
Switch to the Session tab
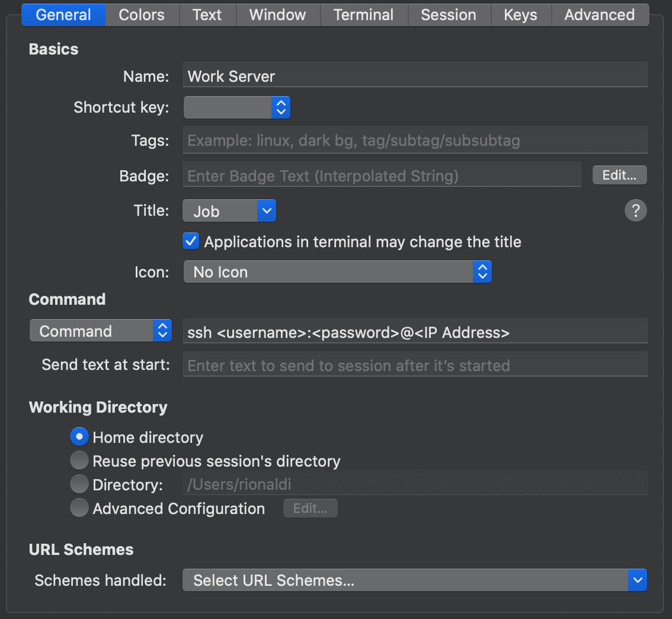(448, 15)
